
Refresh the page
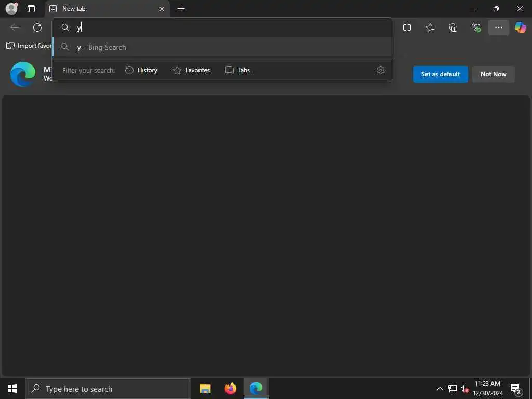pos(37,28)
